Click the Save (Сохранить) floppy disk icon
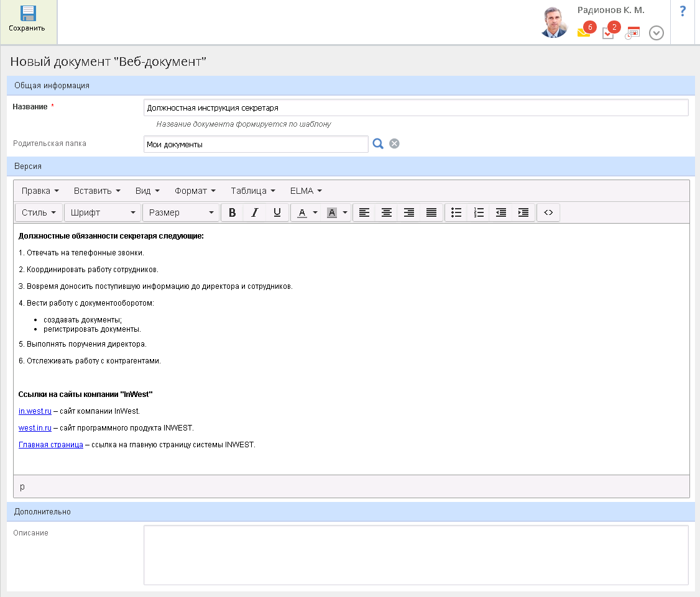700x597 pixels. pyautogui.click(x=28, y=14)
